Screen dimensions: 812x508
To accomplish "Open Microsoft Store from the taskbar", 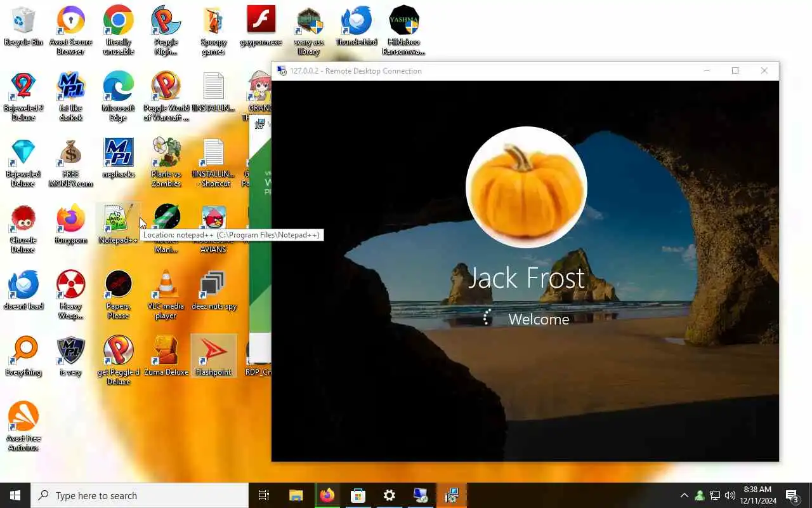I will [x=358, y=495].
